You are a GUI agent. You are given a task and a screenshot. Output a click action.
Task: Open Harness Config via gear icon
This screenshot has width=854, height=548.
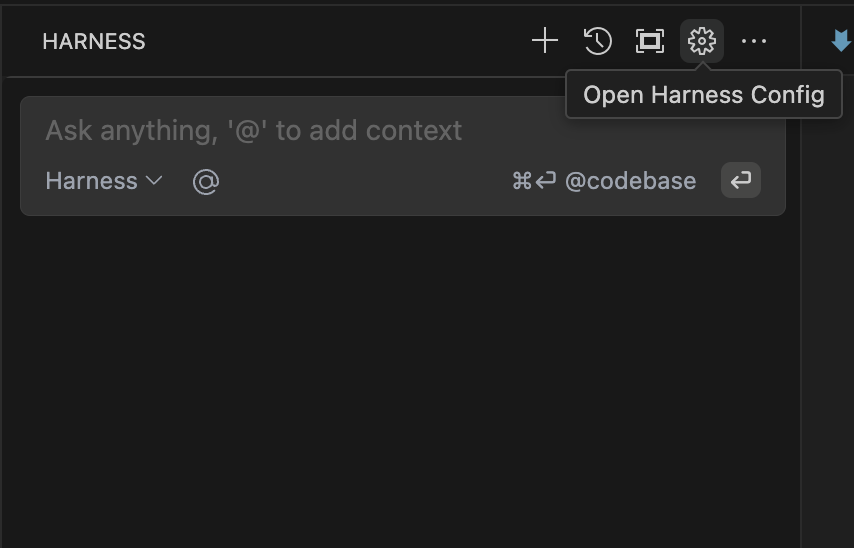tap(702, 41)
